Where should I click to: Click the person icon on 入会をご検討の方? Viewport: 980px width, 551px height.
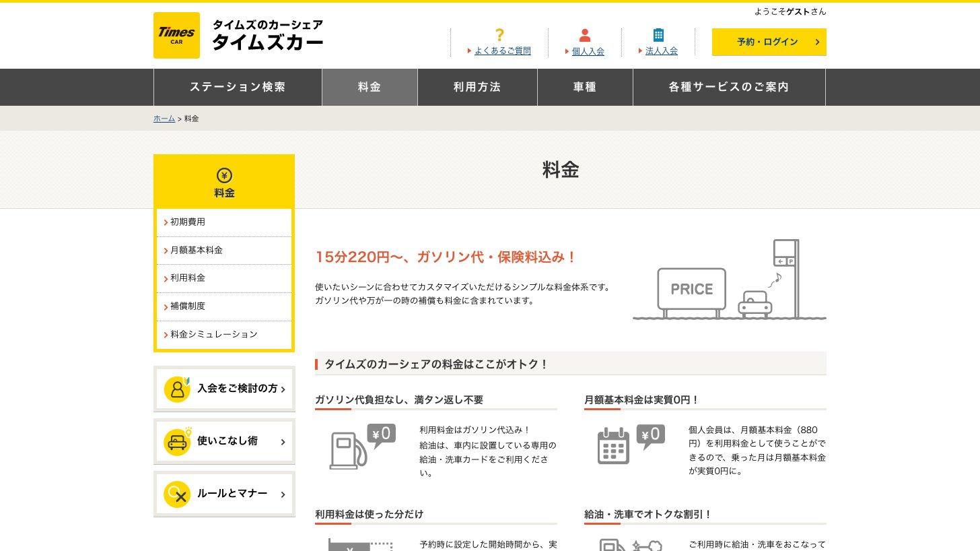click(x=177, y=389)
